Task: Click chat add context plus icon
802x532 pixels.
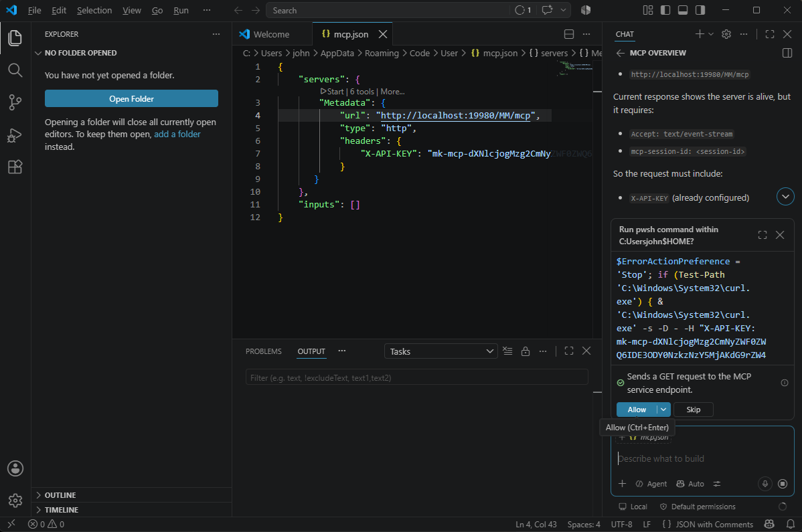Action: coord(623,483)
